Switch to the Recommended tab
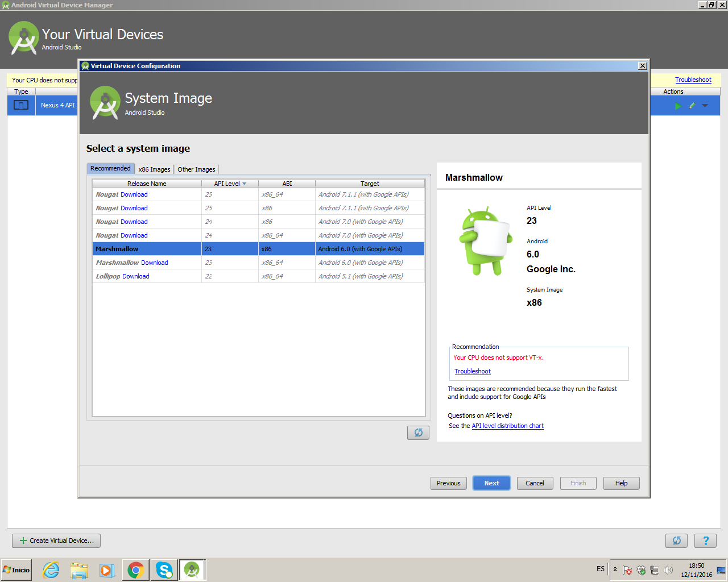This screenshot has width=728, height=582. pos(110,168)
